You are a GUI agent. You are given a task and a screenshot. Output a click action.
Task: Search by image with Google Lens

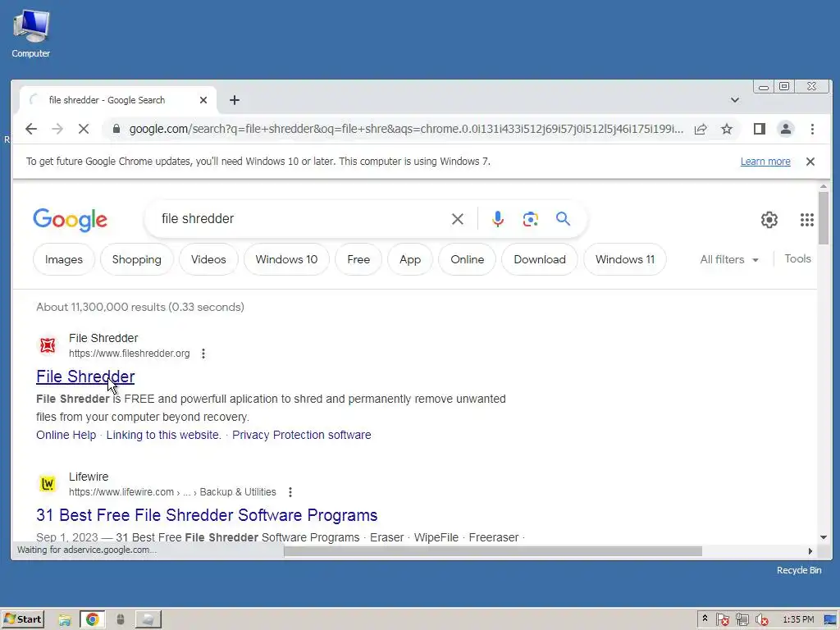531,218
